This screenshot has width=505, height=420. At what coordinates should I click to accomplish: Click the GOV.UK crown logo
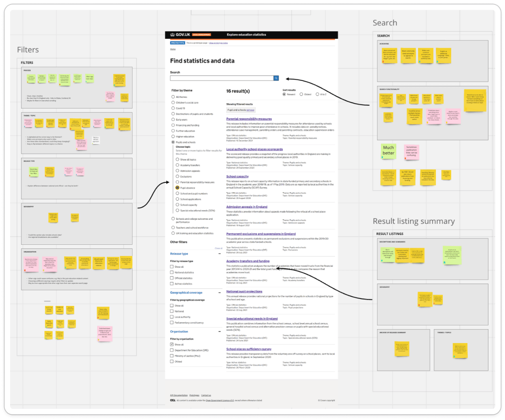[x=173, y=35]
